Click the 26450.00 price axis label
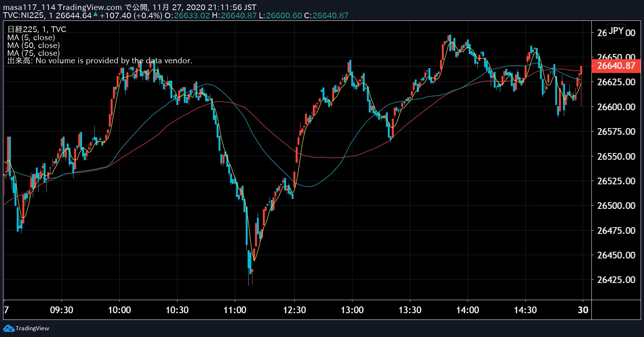Image resolution: width=644 pixels, height=337 pixels. [616, 255]
